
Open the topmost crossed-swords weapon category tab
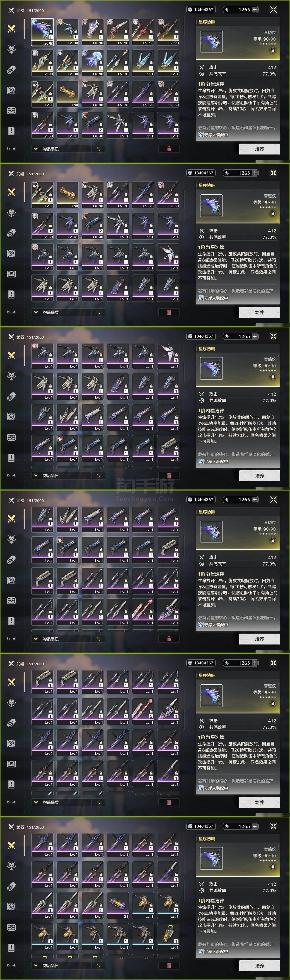[11, 29]
